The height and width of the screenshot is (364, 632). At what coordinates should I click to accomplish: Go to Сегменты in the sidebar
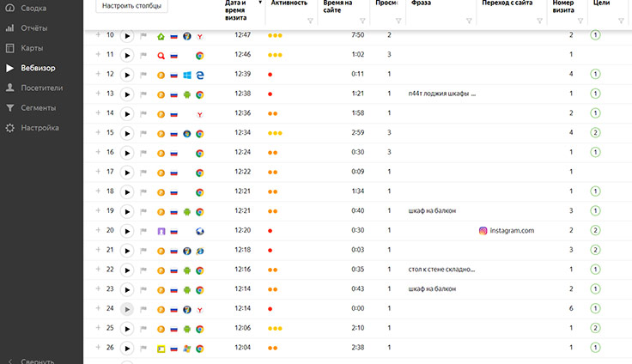coord(39,108)
